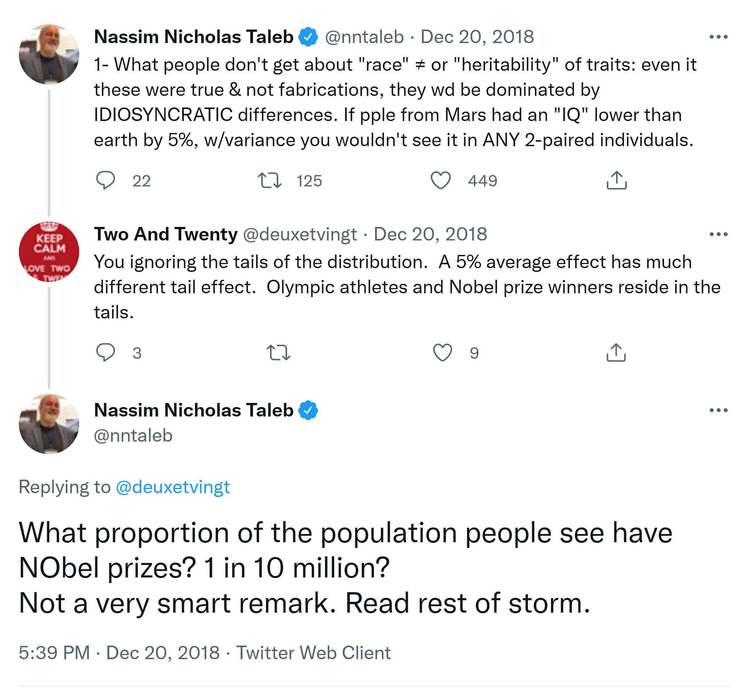Retweet Two And Twenty's tweet
The image size is (741, 700).
(278, 353)
